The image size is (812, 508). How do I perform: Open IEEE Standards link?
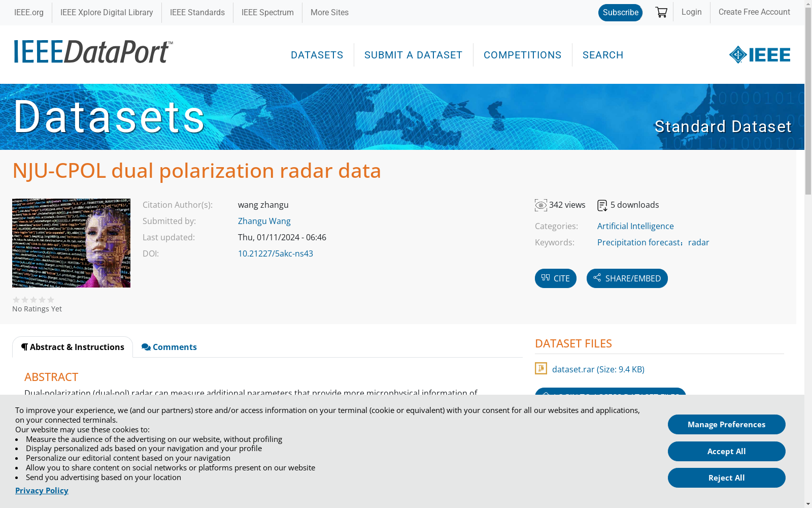(197, 12)
